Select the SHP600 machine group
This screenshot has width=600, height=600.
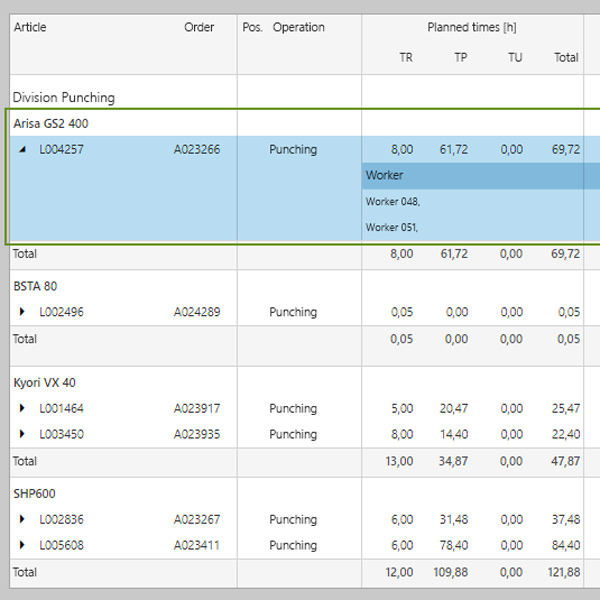[x=34, y=493]
